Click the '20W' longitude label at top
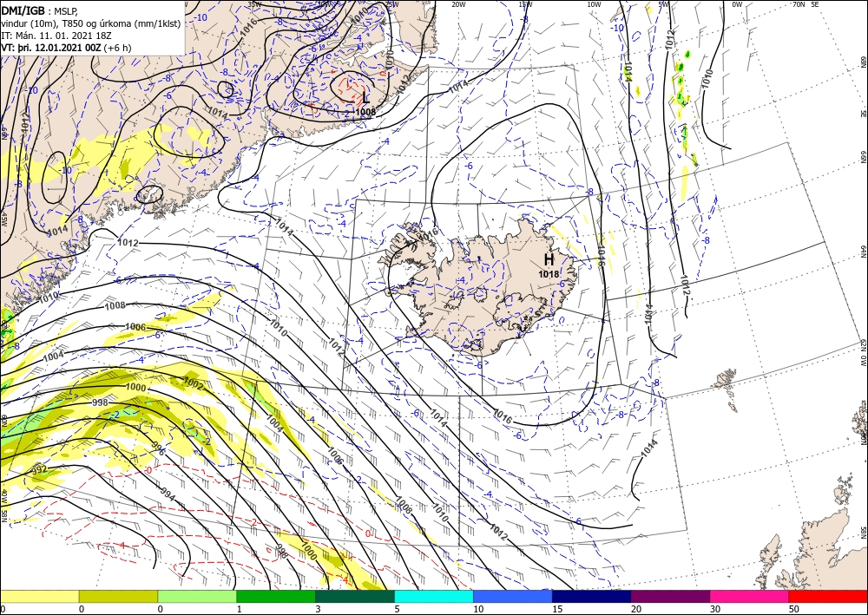Screen dimensions: 868x615 pos(458,3)
